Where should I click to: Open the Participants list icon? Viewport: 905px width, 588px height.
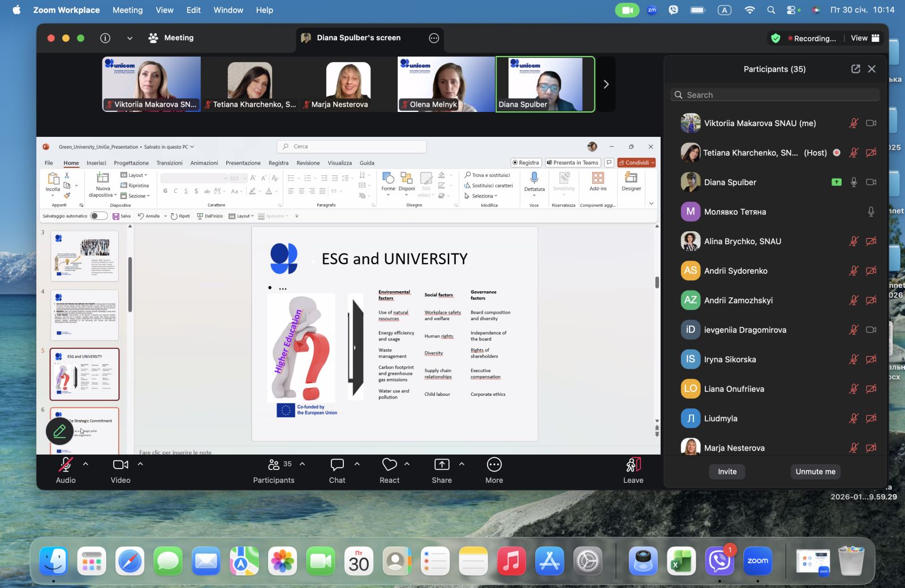point(274,465)
